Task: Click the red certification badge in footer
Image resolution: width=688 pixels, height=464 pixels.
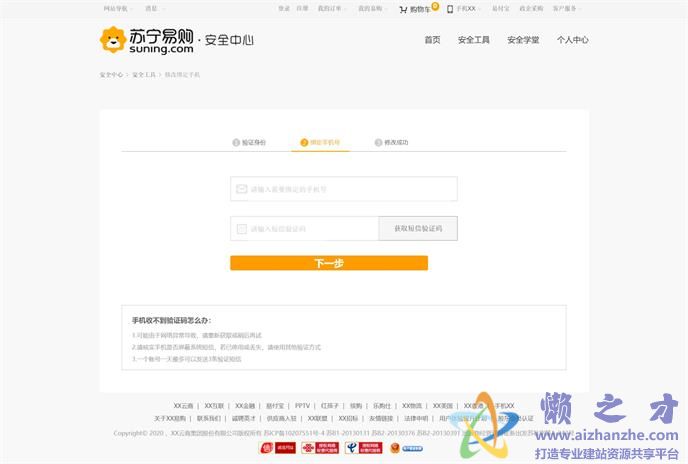Action: pos(266,448)
